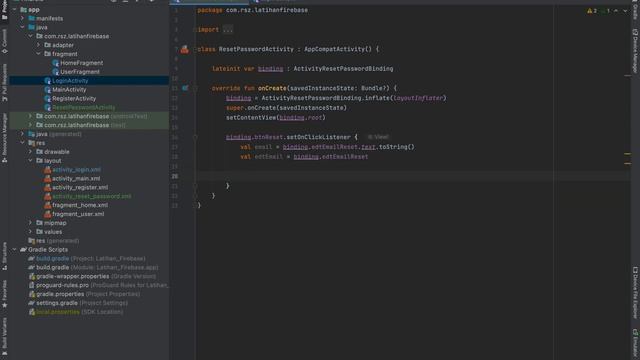Open fragment_user.xml layout file
The height and width of the screenshot is (360, 640).
78,214
